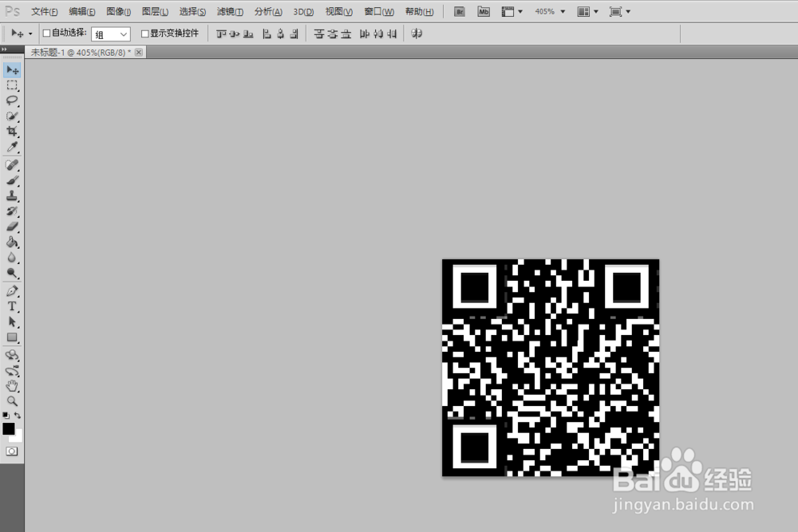
Task: Open the 窗口(W) menu
Action: point(379,12)
